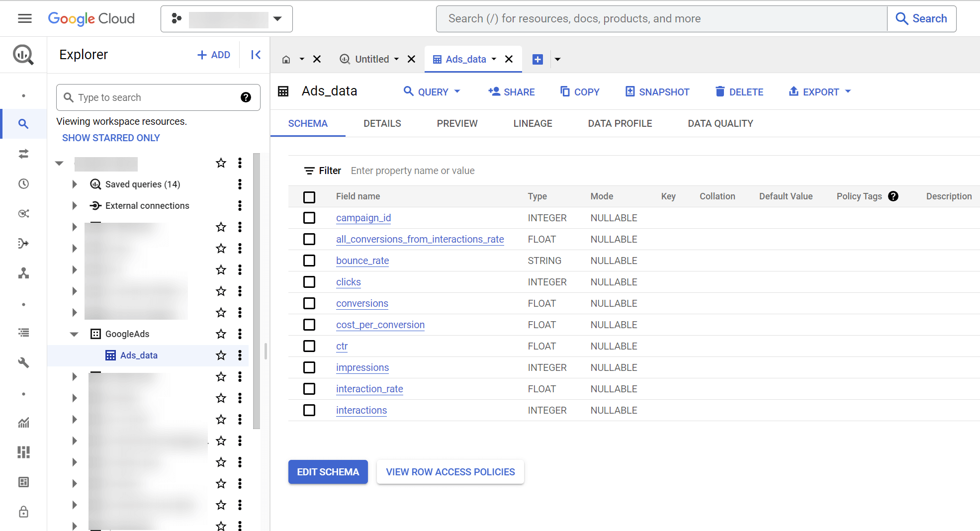Create a new query tab with plus icon
The height and width of the screenshot is (531, 980).
click(x=537, y=59)
